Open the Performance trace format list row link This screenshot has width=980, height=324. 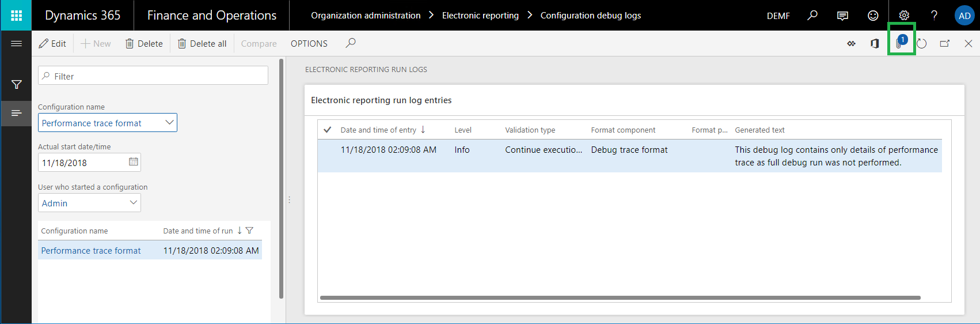pos(91,251)
